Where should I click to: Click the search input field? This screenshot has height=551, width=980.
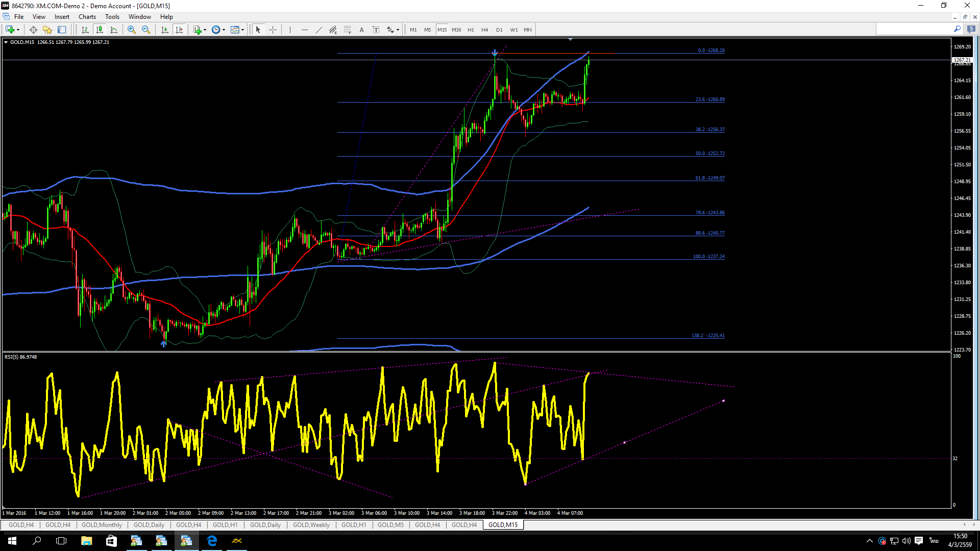pos(914,30)
